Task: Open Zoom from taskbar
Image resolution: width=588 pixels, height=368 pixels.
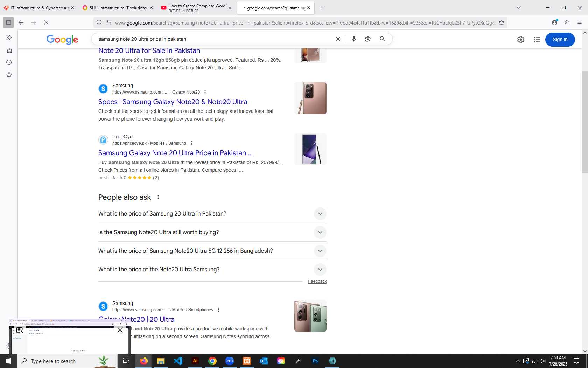Action: point(230,361)
